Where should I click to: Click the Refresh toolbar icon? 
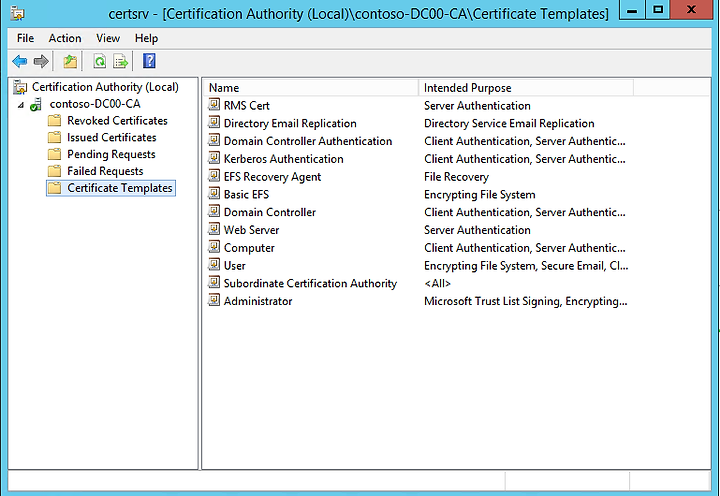(99, 61)
